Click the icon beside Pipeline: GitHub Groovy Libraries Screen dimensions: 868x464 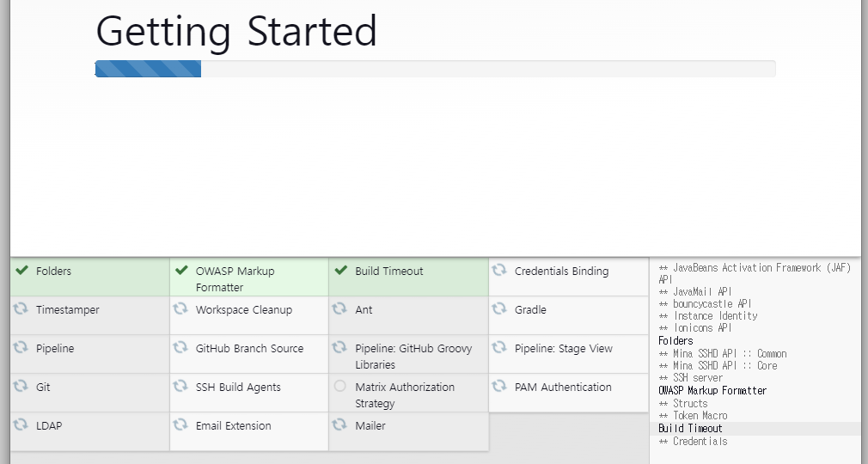[x=339, y=347]
